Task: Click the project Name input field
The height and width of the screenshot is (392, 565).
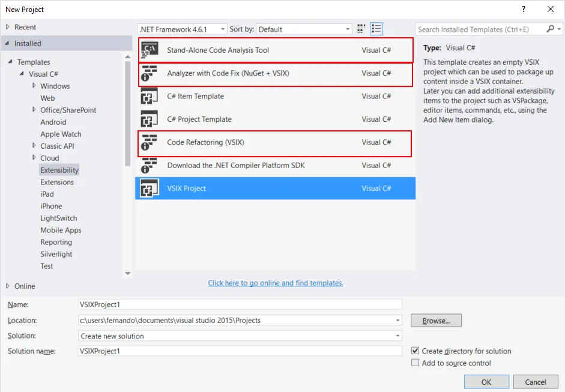Action: click(240, 304)
